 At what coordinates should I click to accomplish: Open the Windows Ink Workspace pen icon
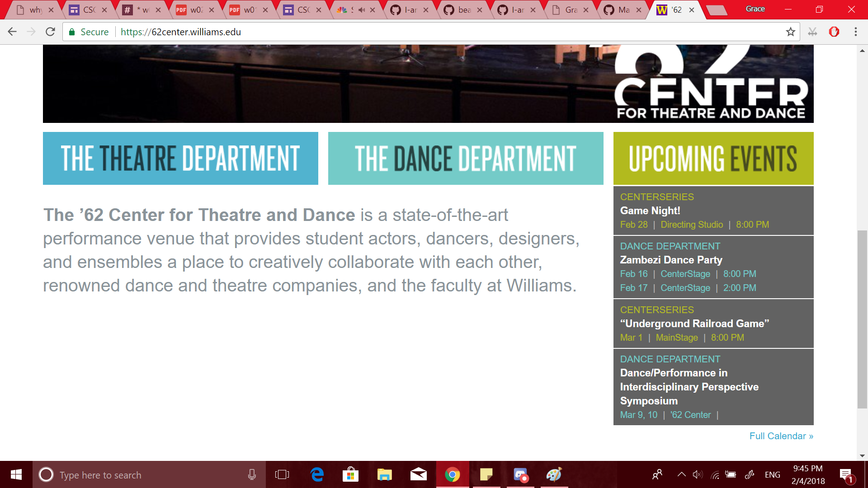tap(750, 474)
